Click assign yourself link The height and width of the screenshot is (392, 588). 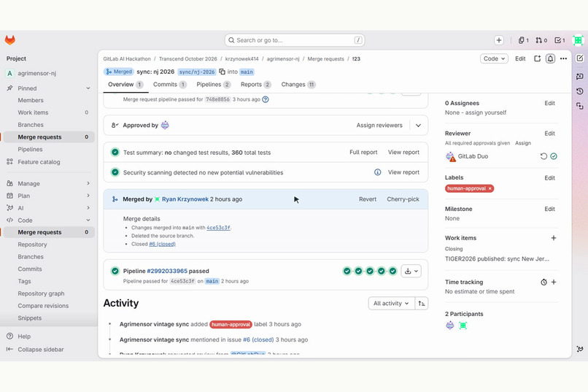[486, 112]
